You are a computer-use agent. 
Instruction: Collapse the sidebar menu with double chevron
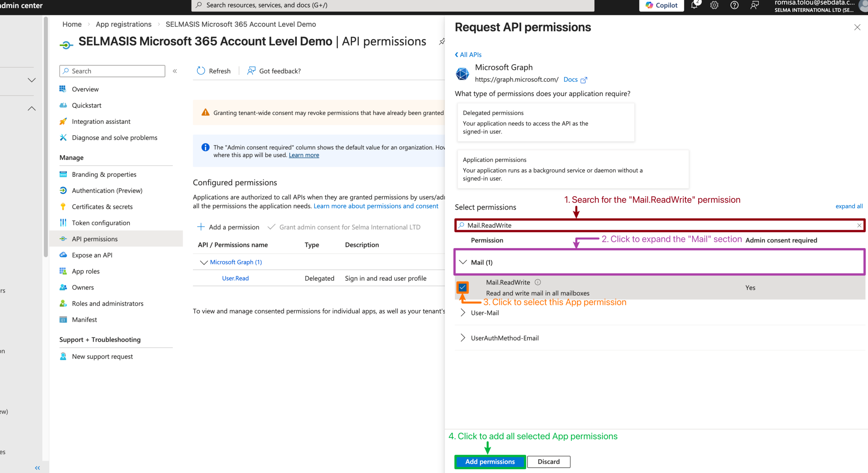click(x=175, y=71)
